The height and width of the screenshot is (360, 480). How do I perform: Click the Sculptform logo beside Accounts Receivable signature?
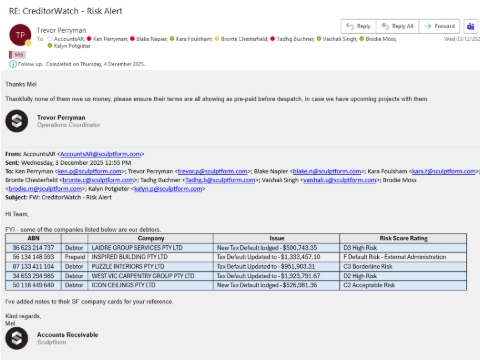[17, 338]
